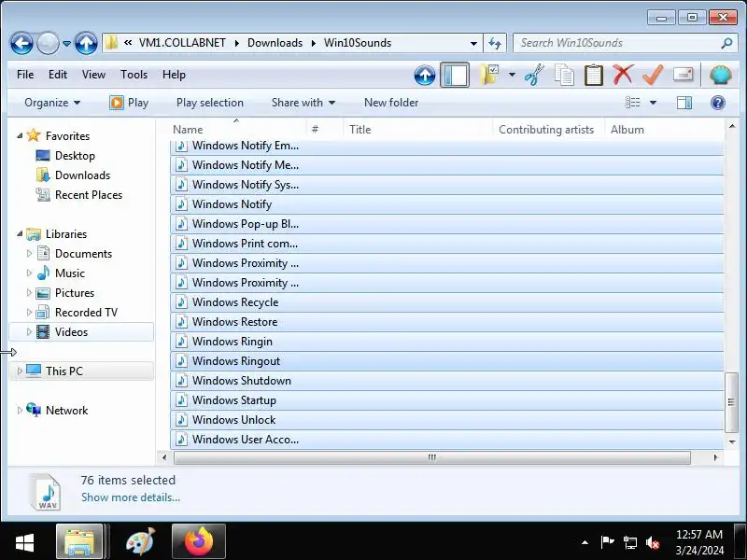This screenshot has width=747, height=560.
Task: Click Play selection
Action: [x=209, y=103]
